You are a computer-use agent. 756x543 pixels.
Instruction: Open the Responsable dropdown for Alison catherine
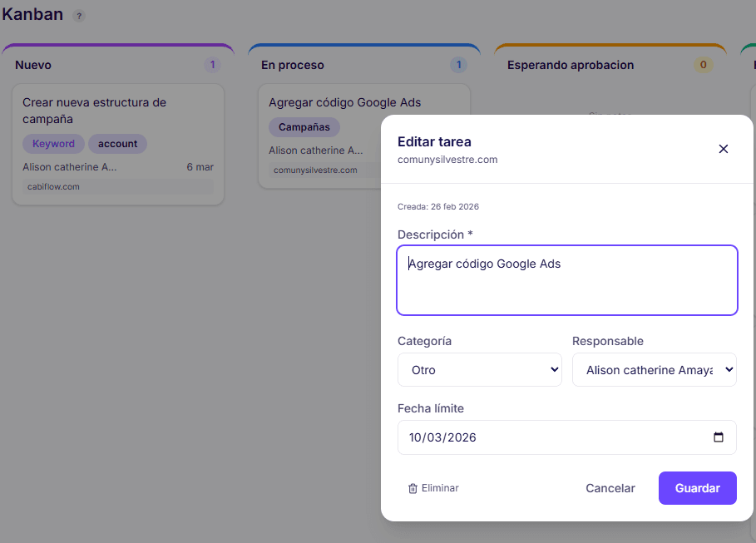coord(654,369)
